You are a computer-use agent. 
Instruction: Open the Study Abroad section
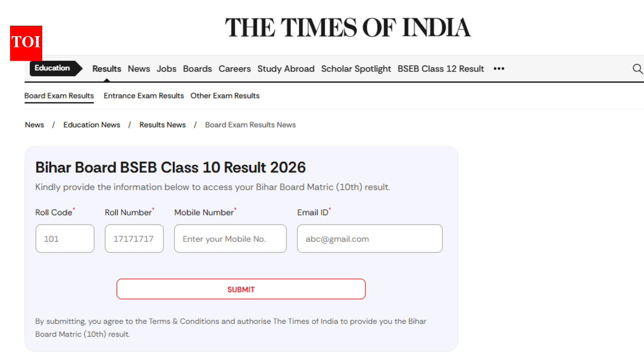coord(286,69)
